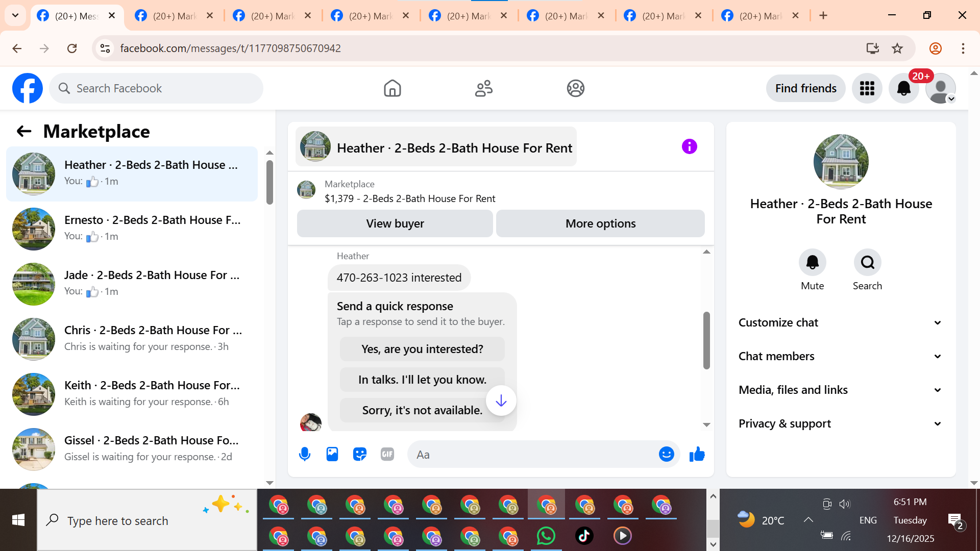Choose a GIF with the GIF icon

(x=387, y=454)
